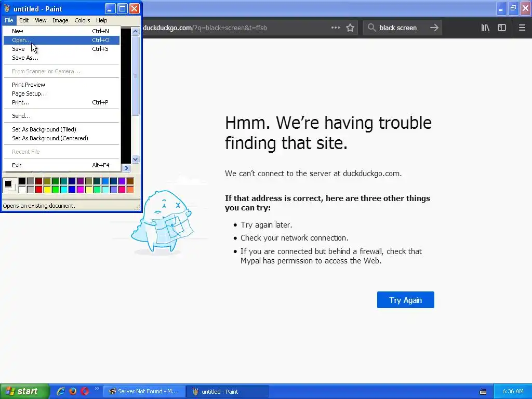Viewport: 532px width, 399px height.
Task: Click the black screen search field
Action: (402, 28)
